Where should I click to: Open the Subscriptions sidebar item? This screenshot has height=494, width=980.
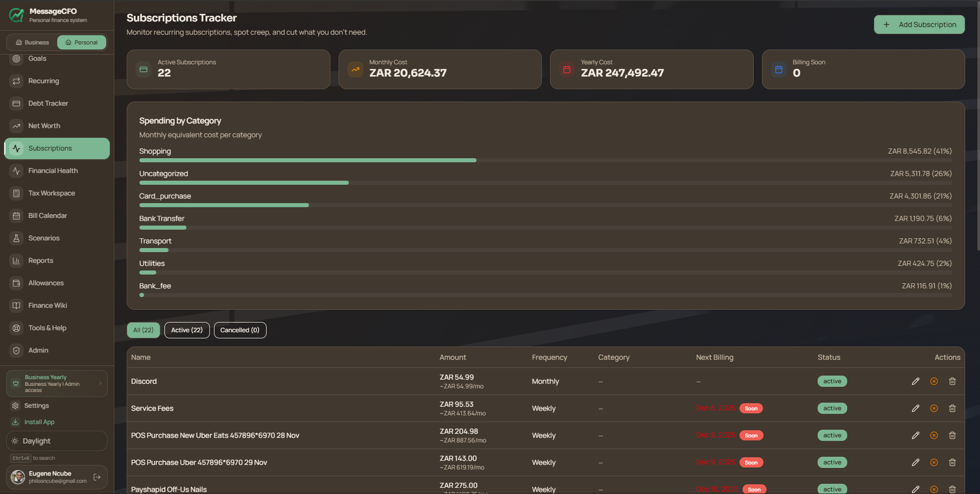pos(57,149)
